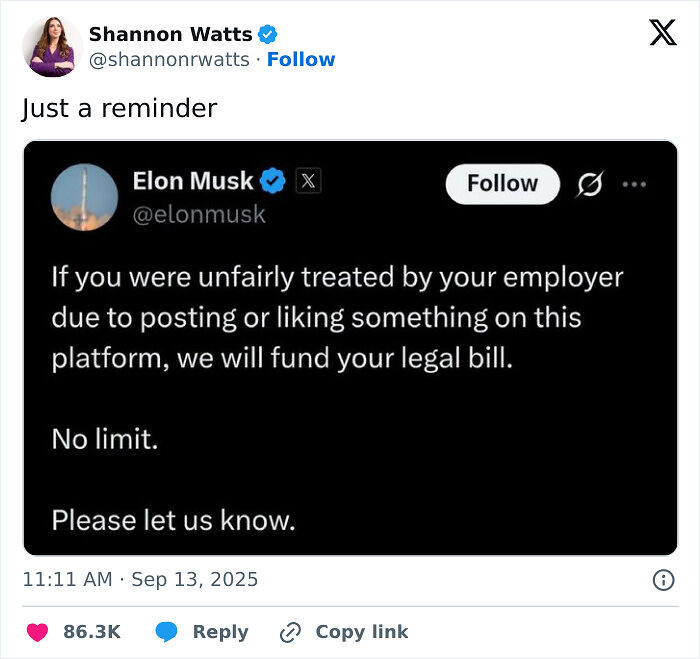The image size is (700, 659).
Task: Click the tweet info circle icon
Action: [x=662, y=580]
